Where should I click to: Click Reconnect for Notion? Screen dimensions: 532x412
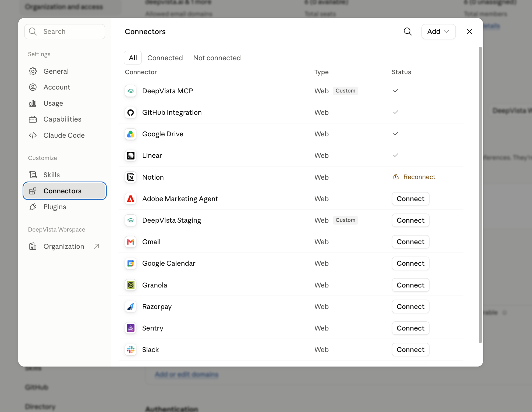[x=419, y=177]
